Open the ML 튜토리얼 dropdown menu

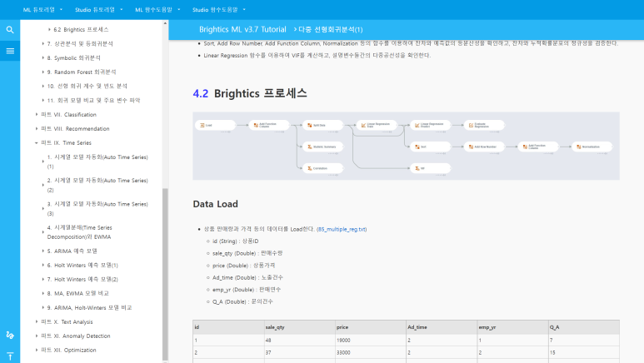(43, 9)
